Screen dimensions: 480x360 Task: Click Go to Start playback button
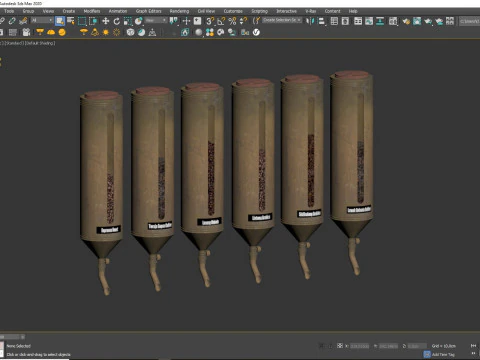473,346
